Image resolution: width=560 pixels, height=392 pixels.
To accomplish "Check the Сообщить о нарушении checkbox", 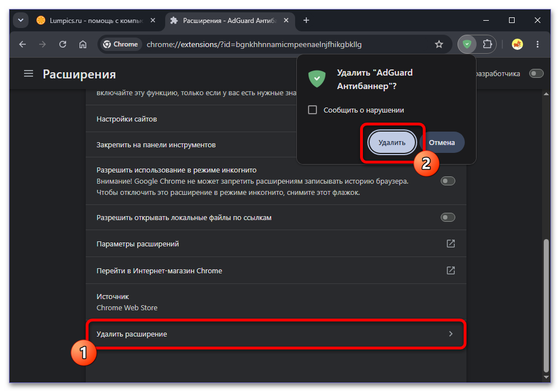I will 312,110.
